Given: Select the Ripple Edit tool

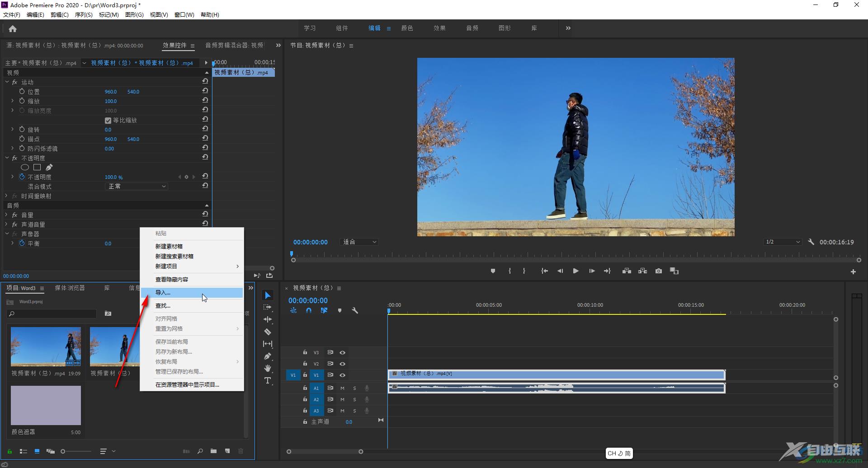Looking at the screenshot, I should [x=268, y=319].
